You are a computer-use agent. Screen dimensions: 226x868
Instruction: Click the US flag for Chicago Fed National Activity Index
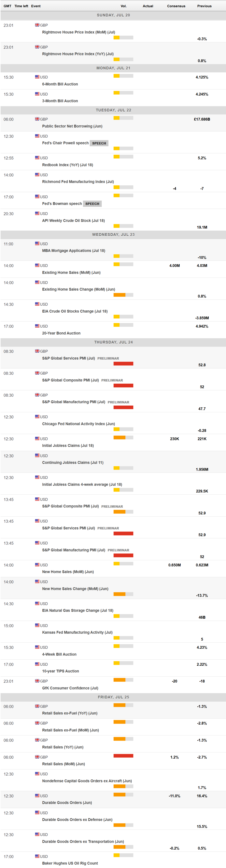pos(37,417)
